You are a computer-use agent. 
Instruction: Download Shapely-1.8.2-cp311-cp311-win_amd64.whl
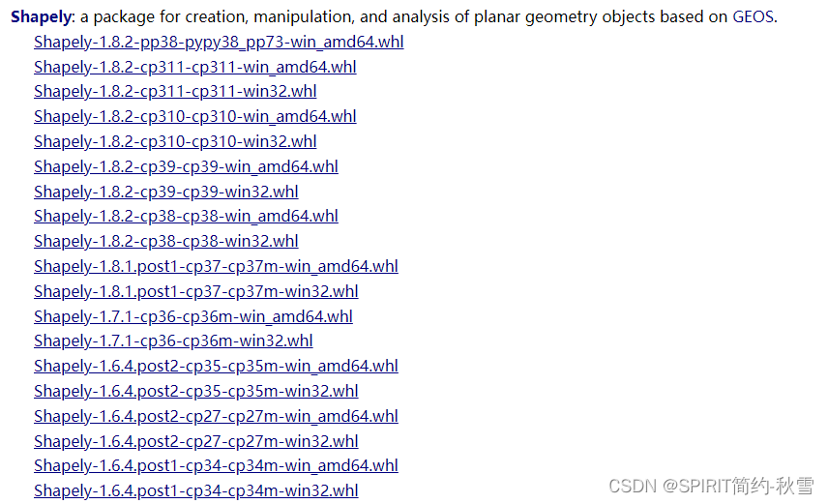point(194,67)
